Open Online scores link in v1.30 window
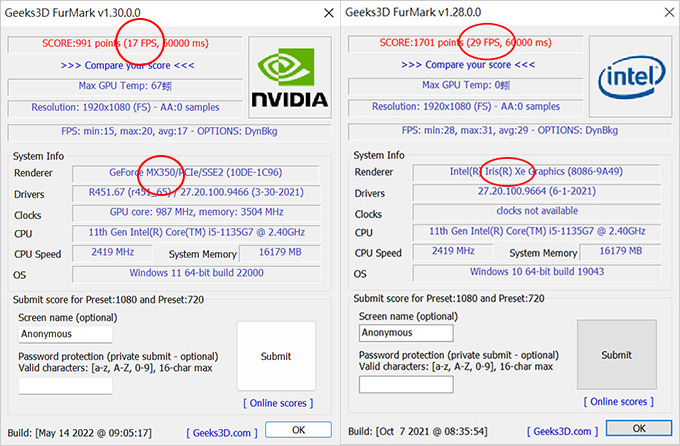680x446 pixels. point(278,403)
